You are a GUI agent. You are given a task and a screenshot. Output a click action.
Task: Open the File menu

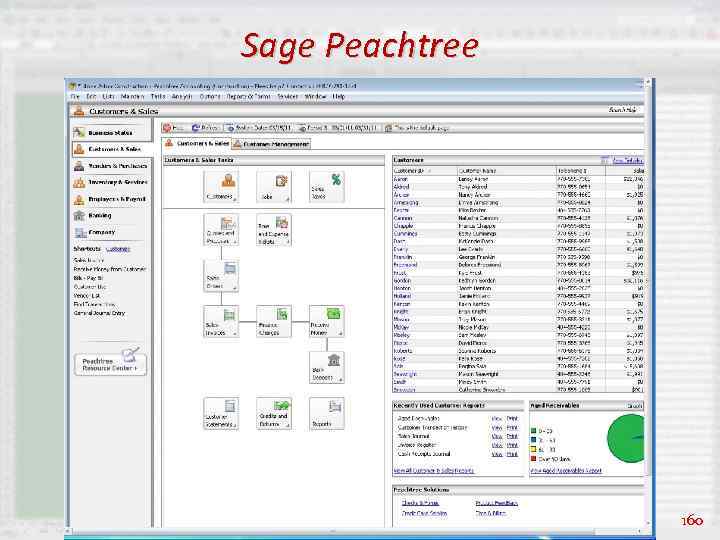75,96
